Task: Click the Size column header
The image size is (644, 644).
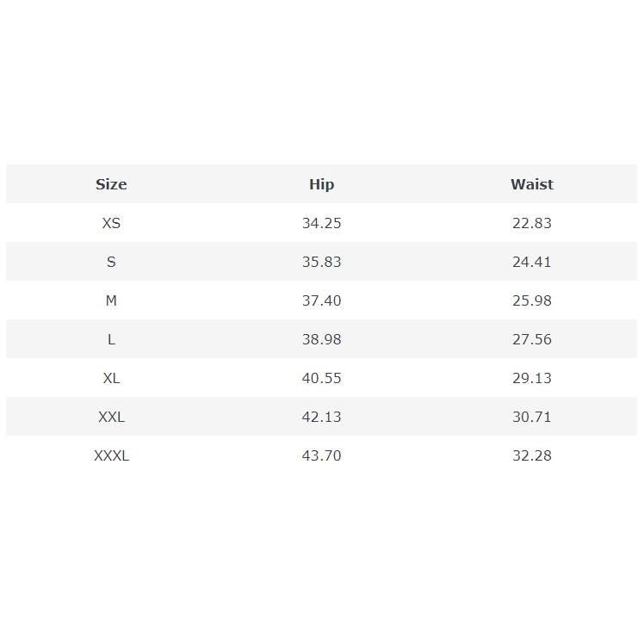Action: 111,184
